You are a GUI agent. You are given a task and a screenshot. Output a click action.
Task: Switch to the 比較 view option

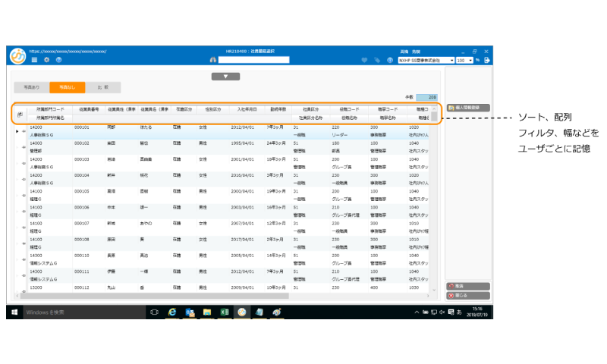coord(102,87)
